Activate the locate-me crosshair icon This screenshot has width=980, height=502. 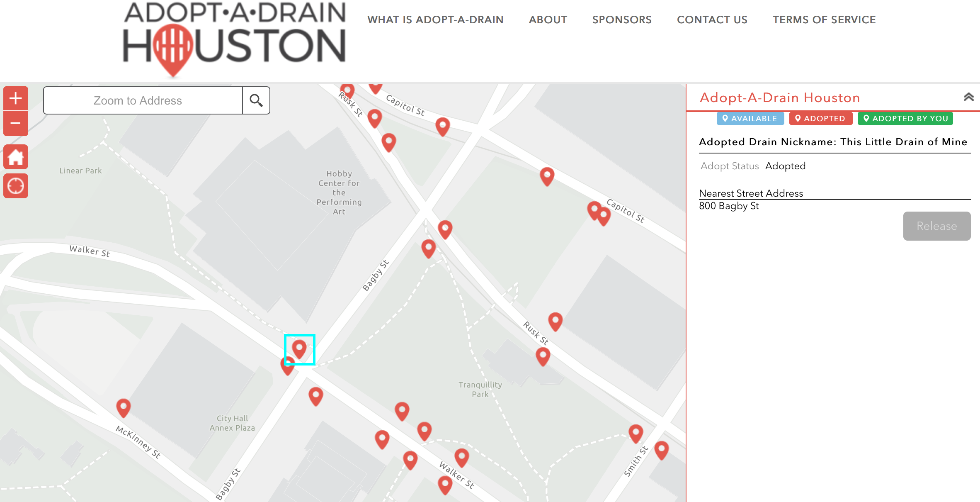[15, 185]
